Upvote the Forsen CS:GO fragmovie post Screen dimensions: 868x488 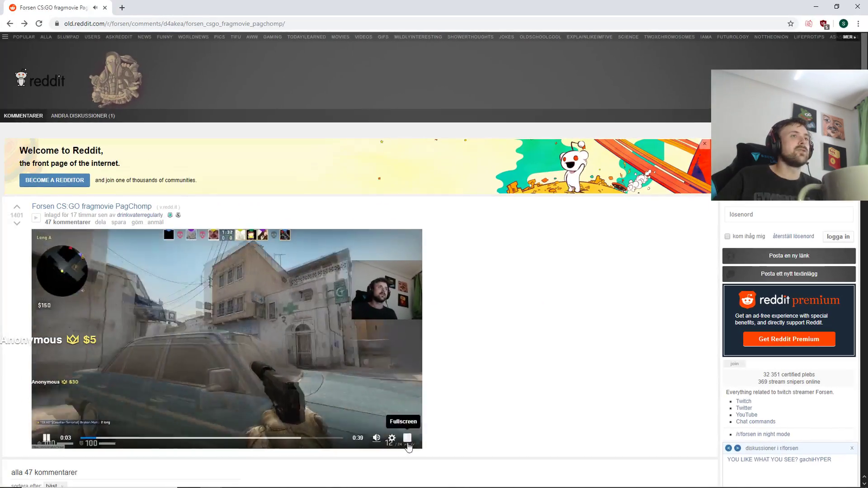point(17,207)
